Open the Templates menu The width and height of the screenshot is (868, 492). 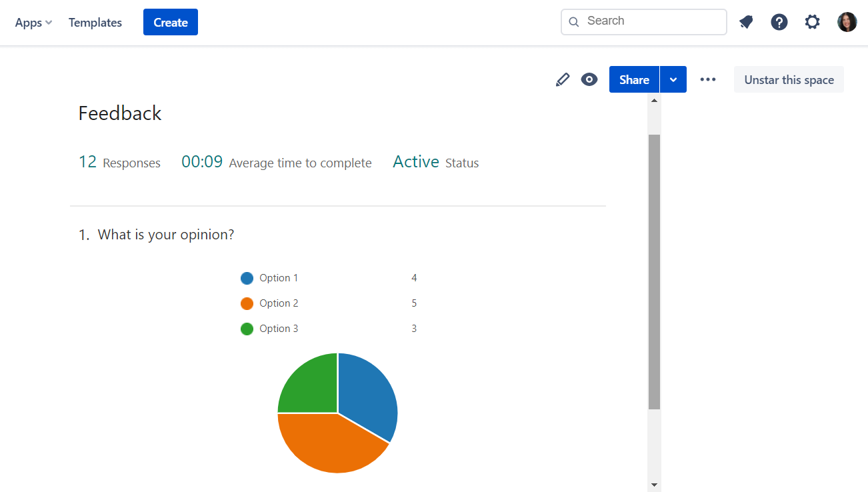95,22
